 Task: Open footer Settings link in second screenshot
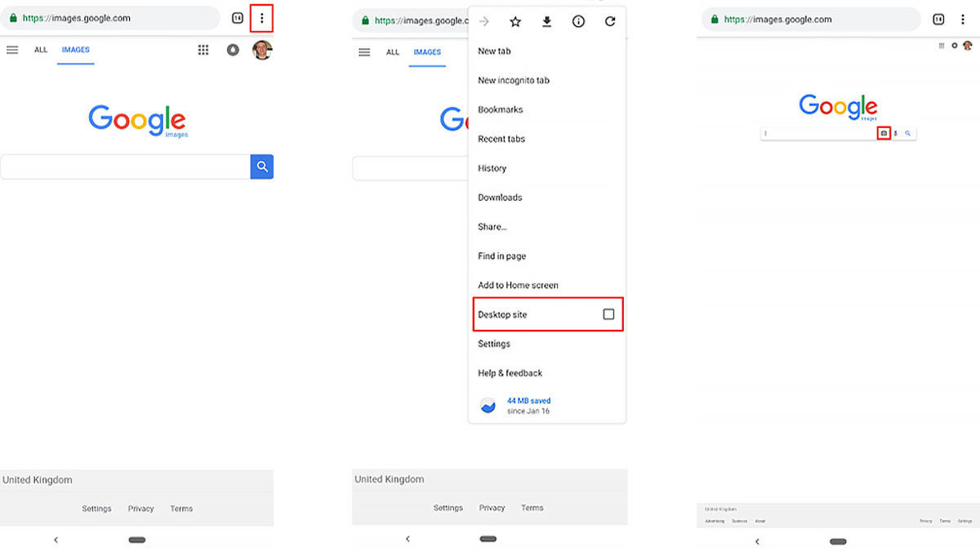448,508
